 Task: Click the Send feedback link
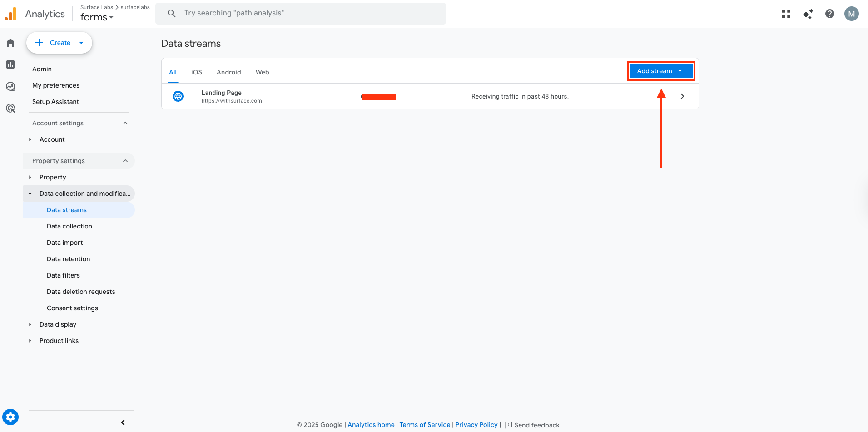(x=537, y=425)
